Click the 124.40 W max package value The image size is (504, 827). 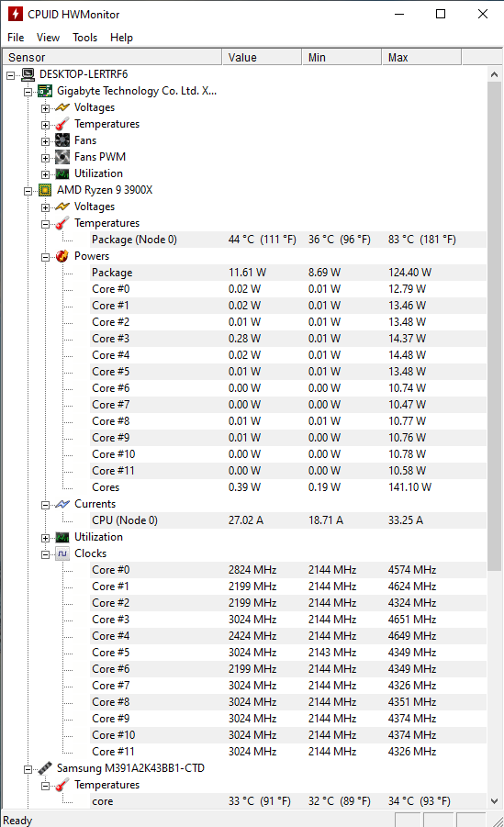click(x=410, y=273)
